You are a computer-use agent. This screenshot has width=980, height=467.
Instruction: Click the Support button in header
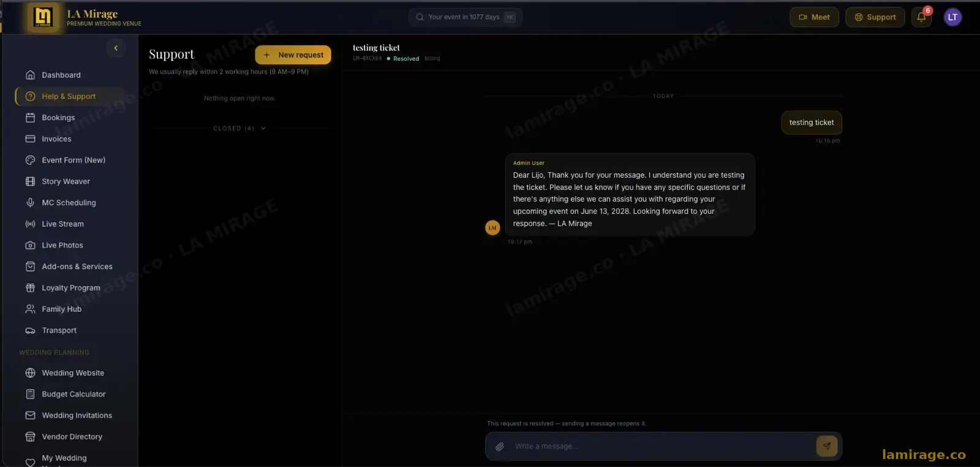tap(875, 17)
